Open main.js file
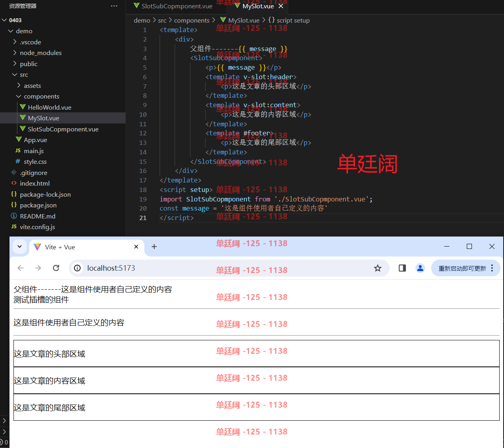Image resolution: width=504 pixels, height=448 pixels. pyautogui.click(x=34, y=151)
